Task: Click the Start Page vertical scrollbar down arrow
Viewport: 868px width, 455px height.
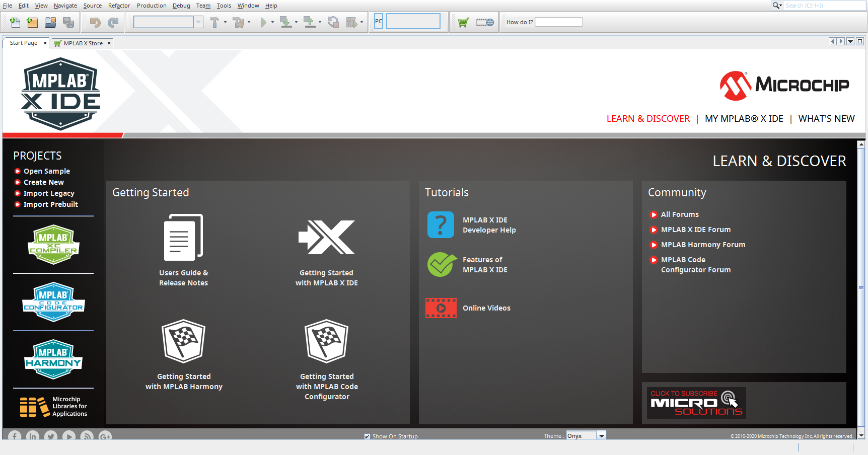Action: point(861,435)
